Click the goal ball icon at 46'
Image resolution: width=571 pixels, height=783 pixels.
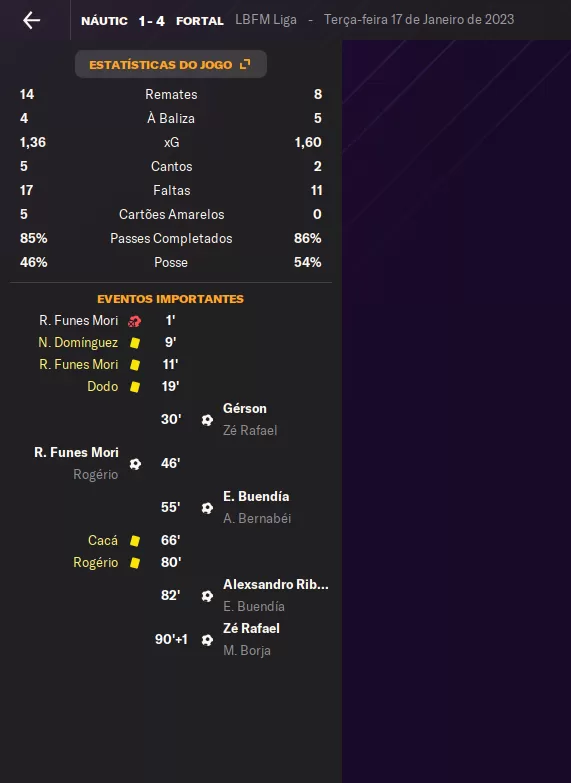coord(135,464)
